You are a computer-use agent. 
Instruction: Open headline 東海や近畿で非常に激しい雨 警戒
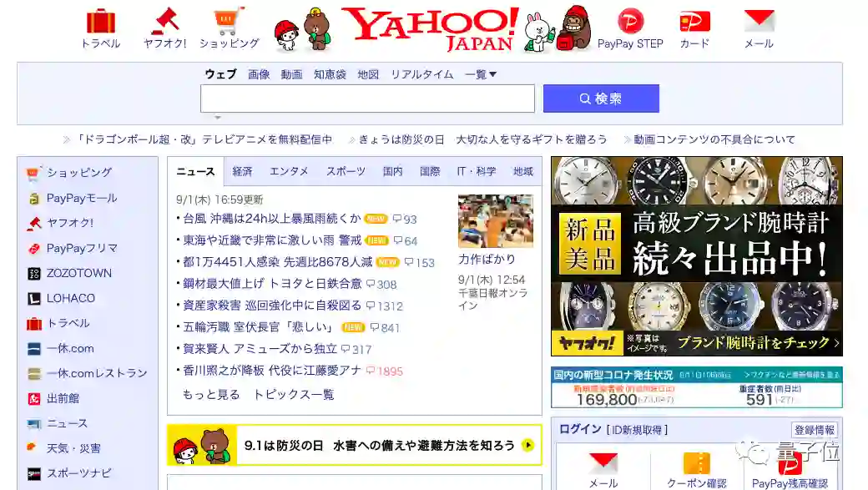(x=272, y=240)
